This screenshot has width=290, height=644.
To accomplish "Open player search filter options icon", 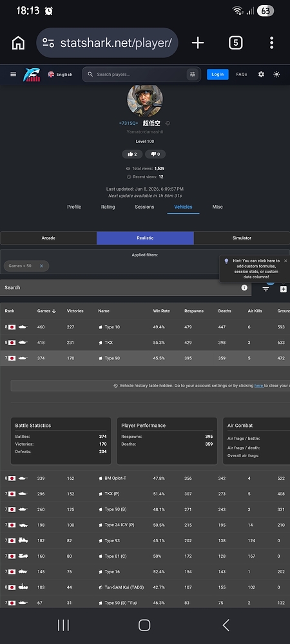I will click(192, 74).
